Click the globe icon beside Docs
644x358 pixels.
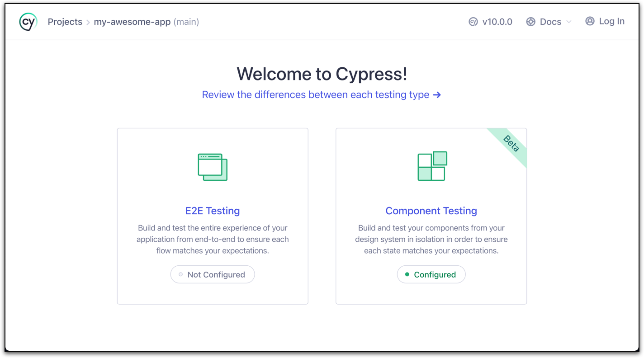coord(530,21)
